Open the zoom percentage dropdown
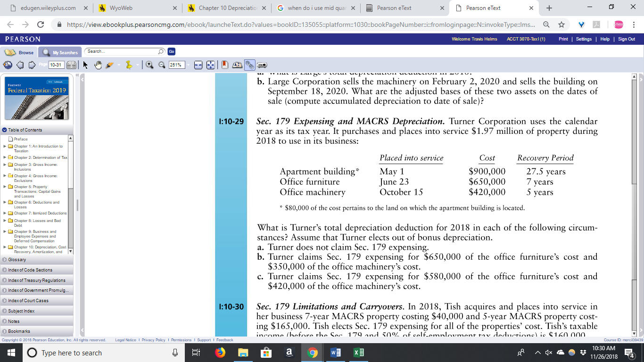Viewport: 644px width, 362px height. pos(188,65)
